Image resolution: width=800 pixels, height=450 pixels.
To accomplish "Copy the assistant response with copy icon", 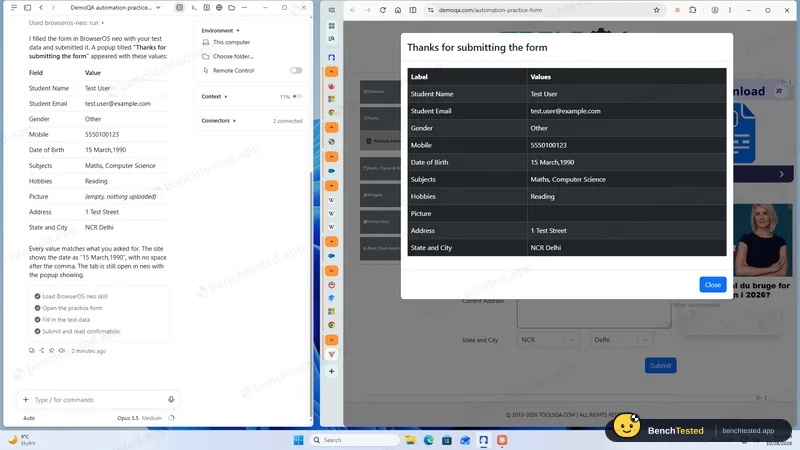I will pos(32,351).
